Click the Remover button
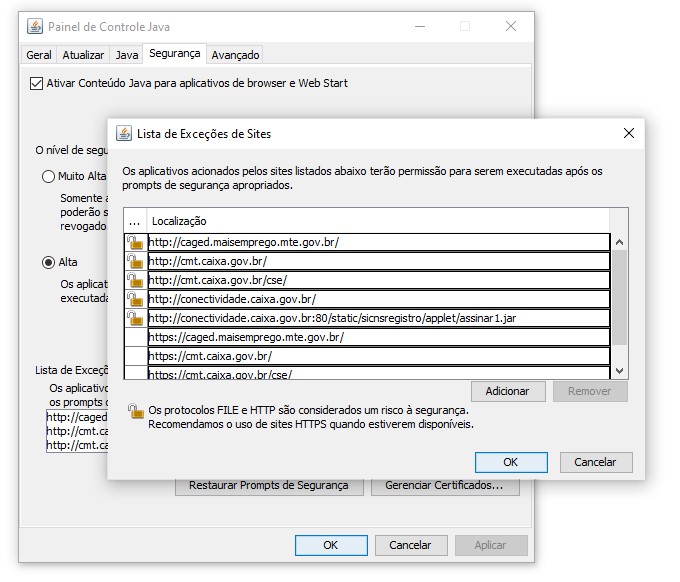Image resolution: width=680 pixels, height=582 pixels. point(590,392)
